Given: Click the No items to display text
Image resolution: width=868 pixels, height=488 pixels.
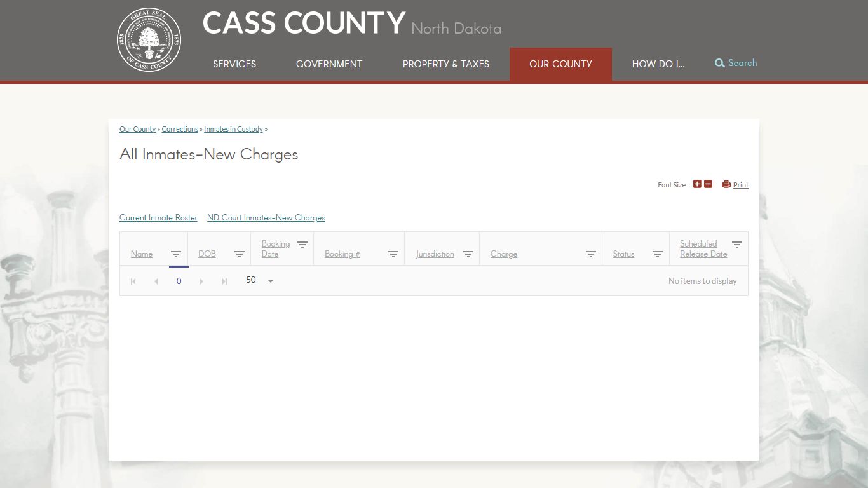Looking at the screenshot, I should 703,281.
